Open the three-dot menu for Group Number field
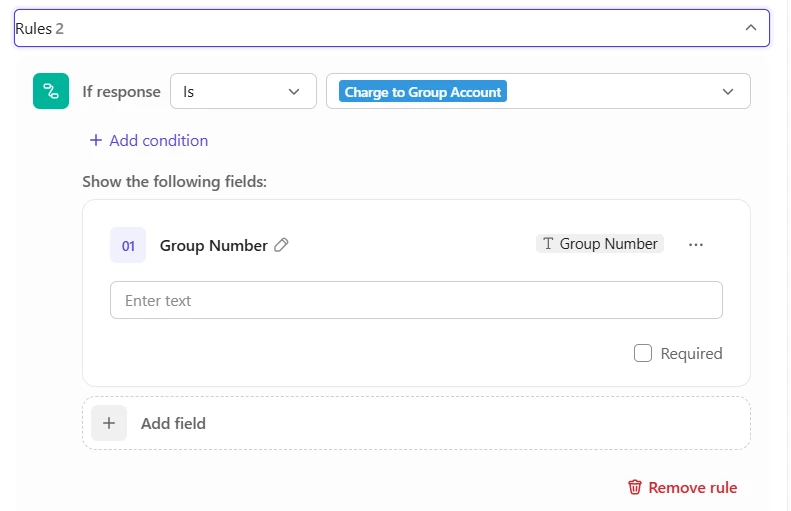This screenshot has width=791, height=511. pos(696,245)
